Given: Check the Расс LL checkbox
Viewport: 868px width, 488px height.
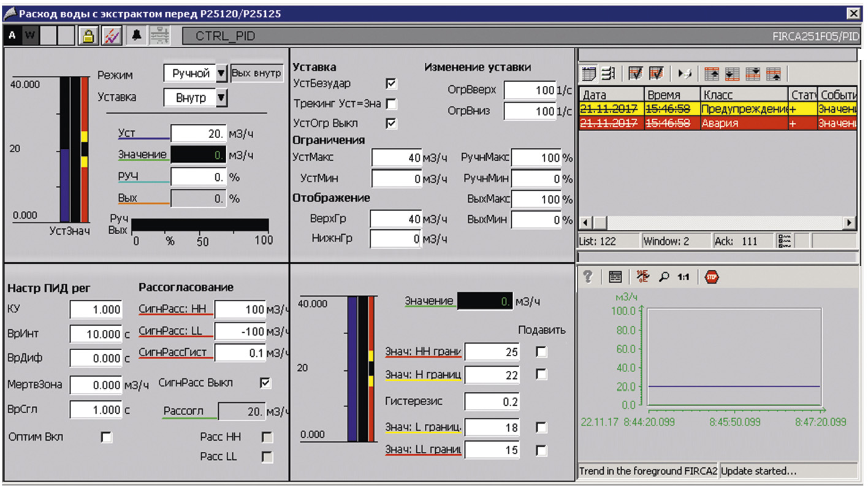Looking at the screenshot, I should (x=267, y=457).
